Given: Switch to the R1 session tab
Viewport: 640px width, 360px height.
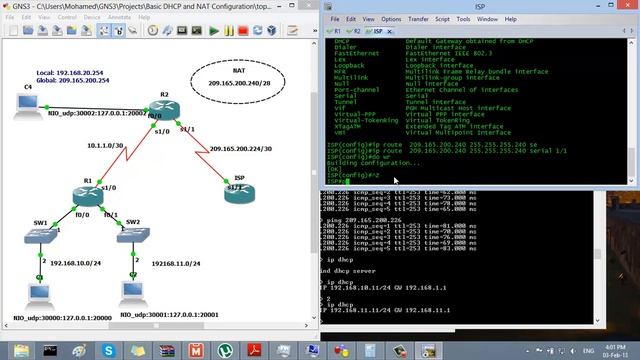Looking at the screenshot, I should coord(334,31).
